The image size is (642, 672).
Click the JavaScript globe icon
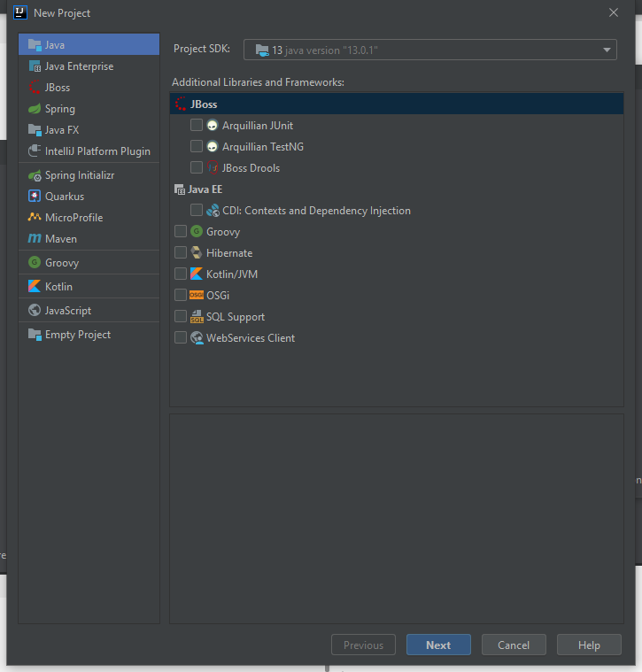[x=35, y=311]
